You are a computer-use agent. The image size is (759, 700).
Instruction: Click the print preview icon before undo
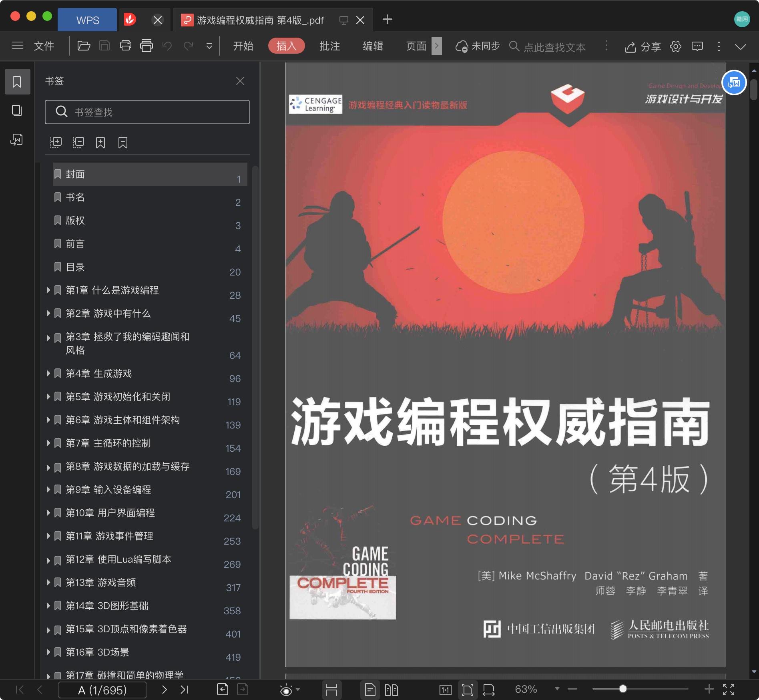pos(147,46)
